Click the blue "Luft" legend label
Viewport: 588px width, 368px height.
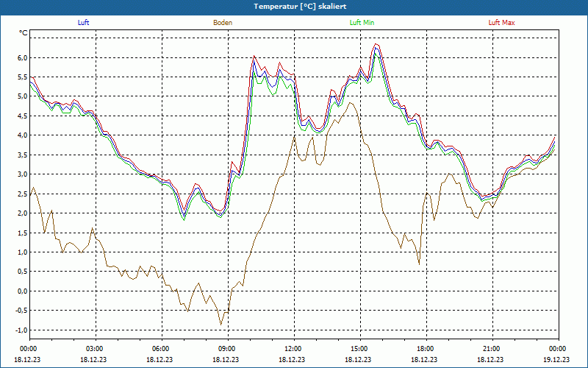[83, 23]
